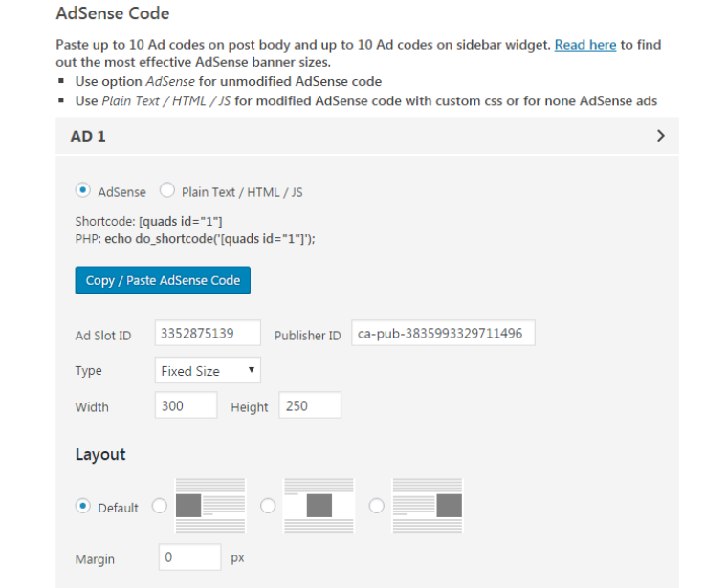Expand the AD 1 panel chevron
727x588 pixels.
[x=661, y=136]
